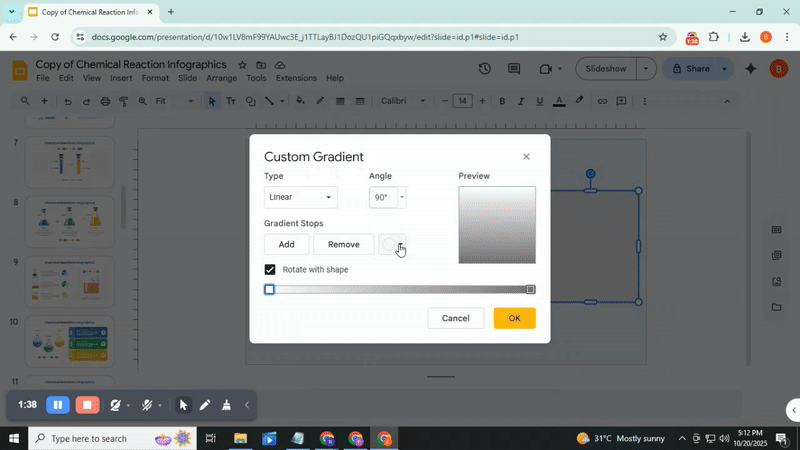
Task: Open the gradient stop color picker
Action: point(393,245)
